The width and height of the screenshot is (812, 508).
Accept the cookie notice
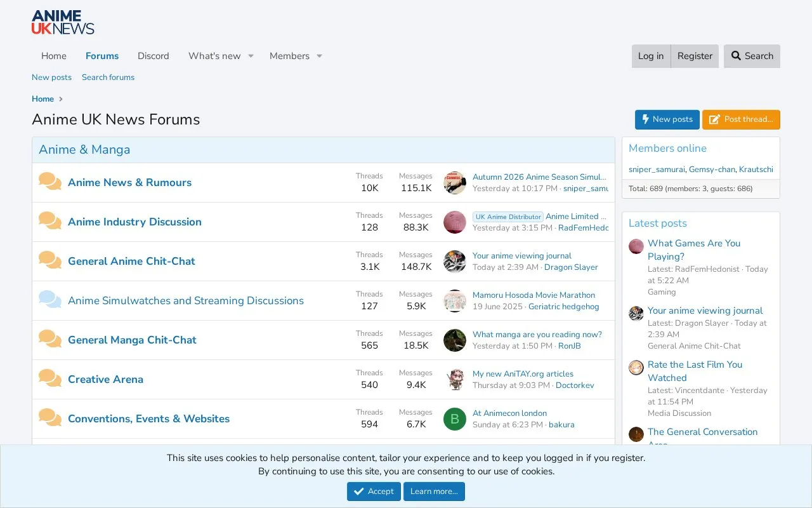[374, 491]
